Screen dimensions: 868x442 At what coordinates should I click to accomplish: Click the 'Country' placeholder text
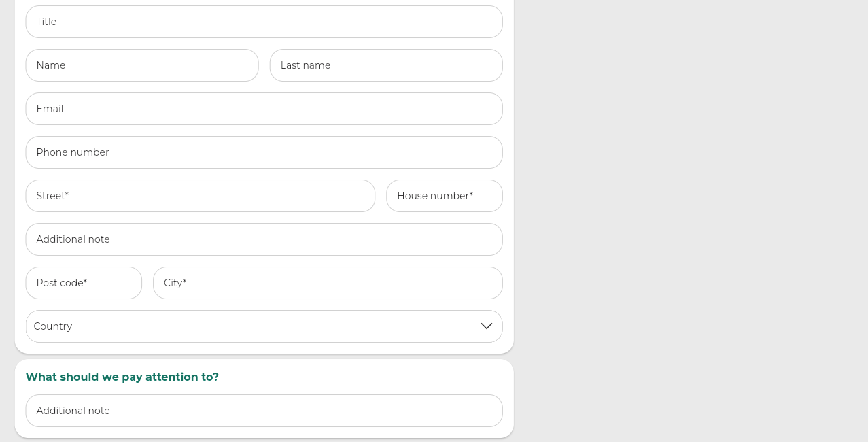[53, 326]
